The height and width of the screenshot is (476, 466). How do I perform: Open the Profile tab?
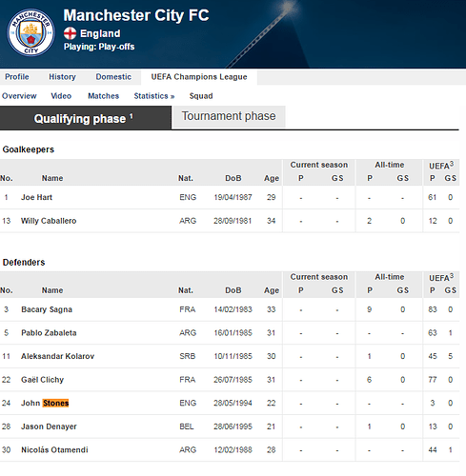[17, 77]
